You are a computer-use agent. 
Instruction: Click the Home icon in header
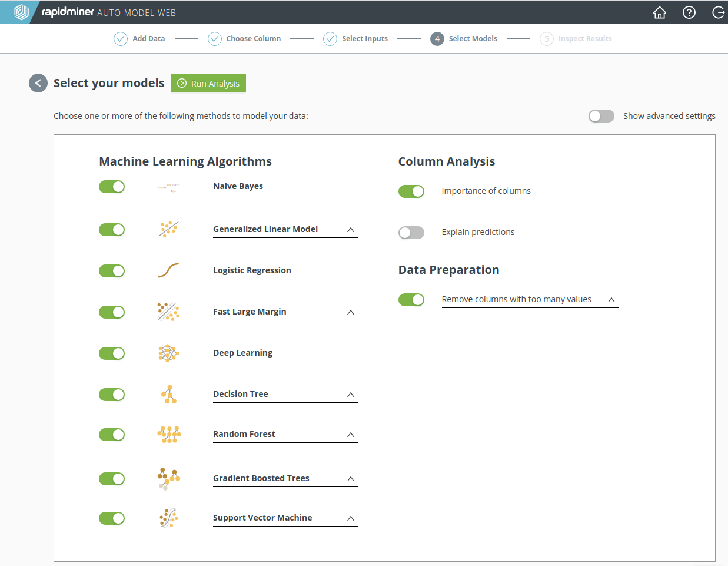(660, 12)
